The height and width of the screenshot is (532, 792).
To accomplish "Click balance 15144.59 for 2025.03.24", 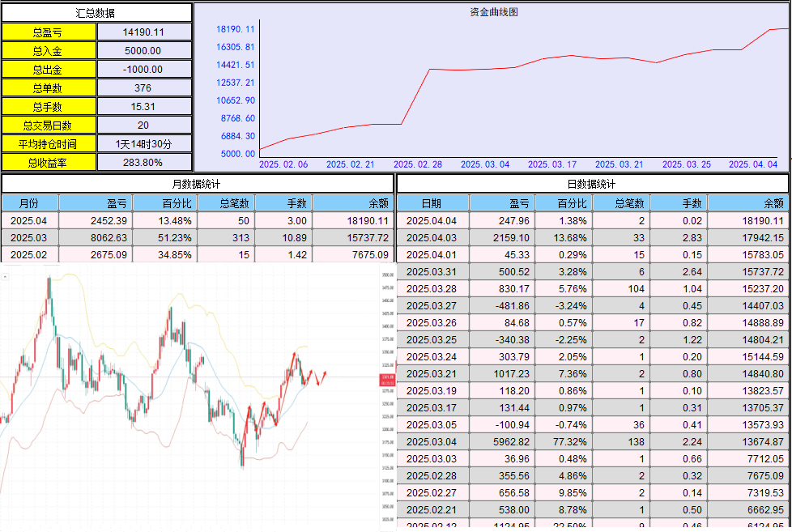I will (x=763, y=356).
